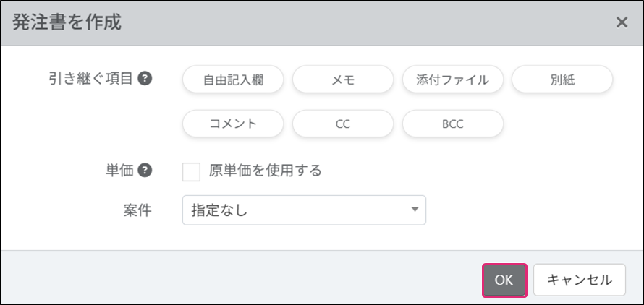The height and width of the screenshot is (305, 644).
Task: Click the 引き継ぐ項目 field label
Action: coord(88,79)
